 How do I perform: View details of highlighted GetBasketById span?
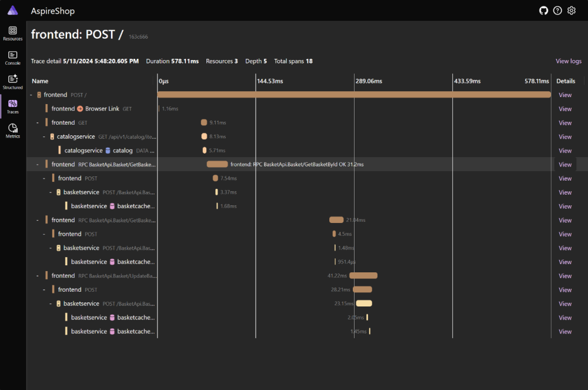tap(564, 165)
